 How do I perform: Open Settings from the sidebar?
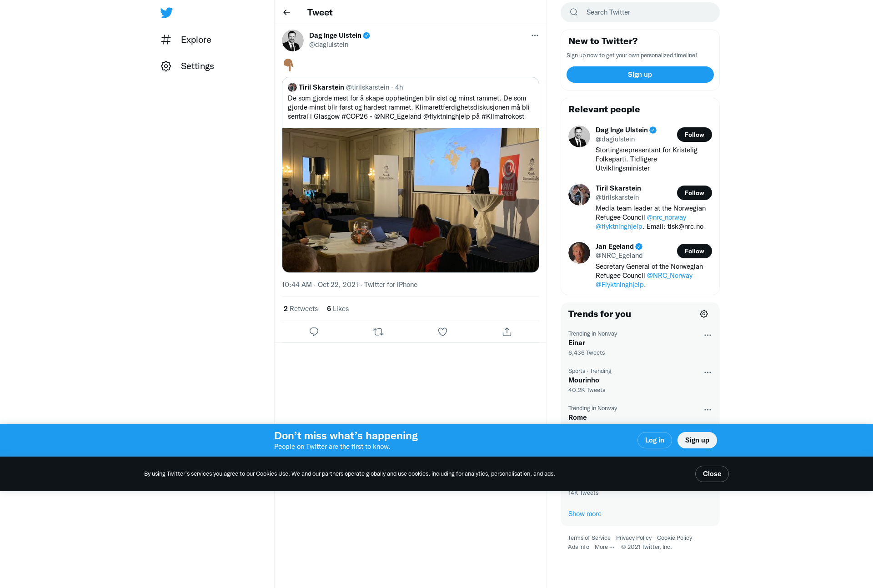pos(187,66)
